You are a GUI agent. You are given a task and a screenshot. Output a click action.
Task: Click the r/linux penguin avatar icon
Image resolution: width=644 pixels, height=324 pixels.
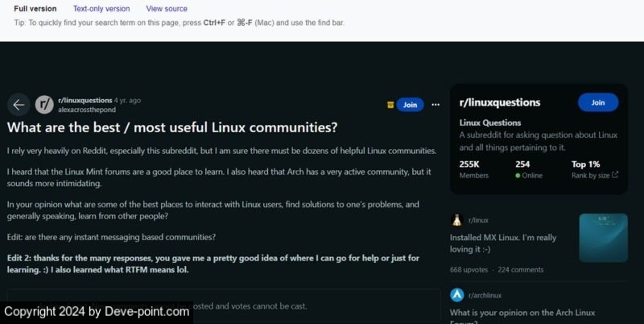pyautogui.click(x=457, y=220)
